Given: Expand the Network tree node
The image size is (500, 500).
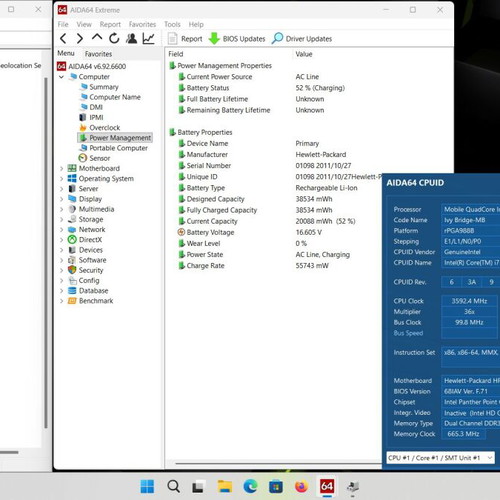Looking at the screenshot, I should [x=61, y=230].
